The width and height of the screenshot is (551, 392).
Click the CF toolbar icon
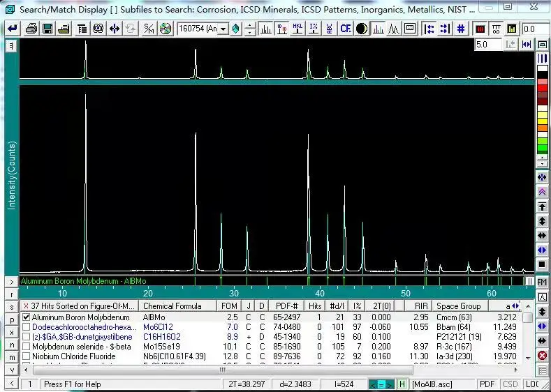click(x=345, y=29)
